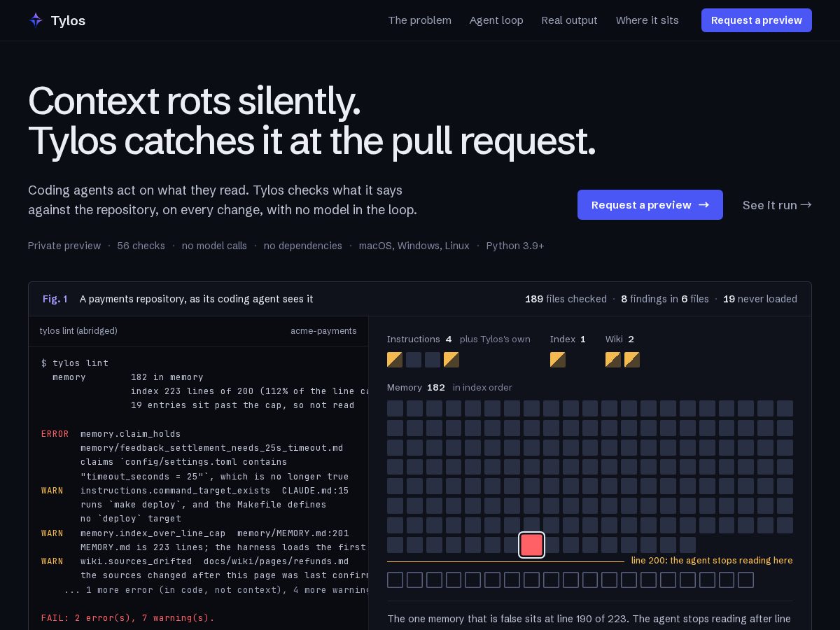Click the second yellow Wiki square
Screen dimensions: 840x630
632,360
